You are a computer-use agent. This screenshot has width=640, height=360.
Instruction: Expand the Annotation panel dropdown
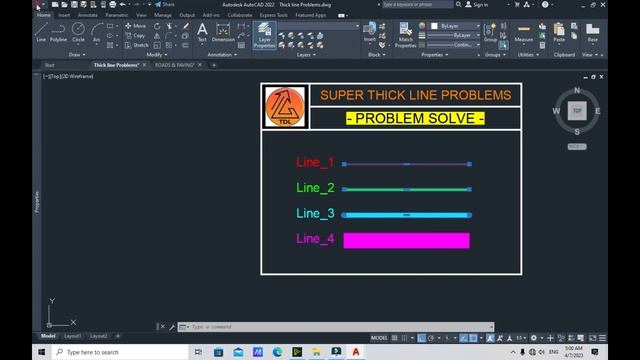coord(222,55)
